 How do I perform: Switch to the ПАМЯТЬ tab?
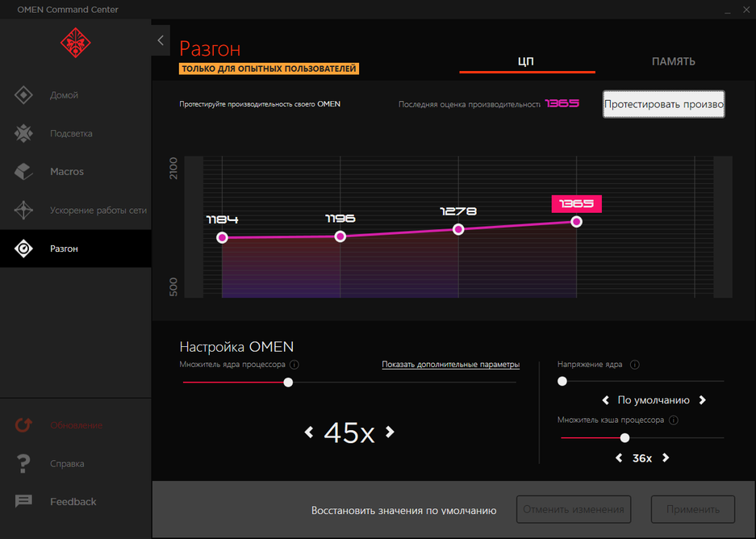674,61
